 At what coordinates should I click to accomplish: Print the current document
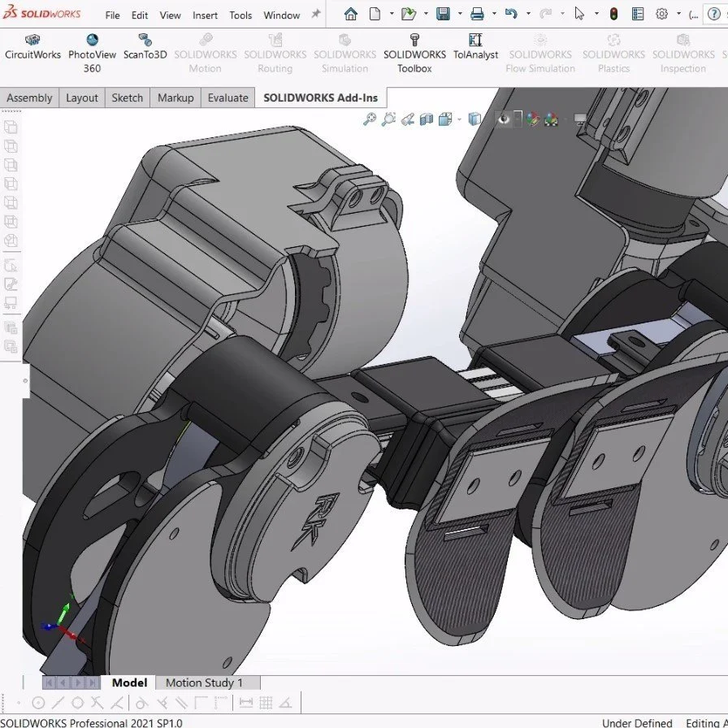click(477, 14)
